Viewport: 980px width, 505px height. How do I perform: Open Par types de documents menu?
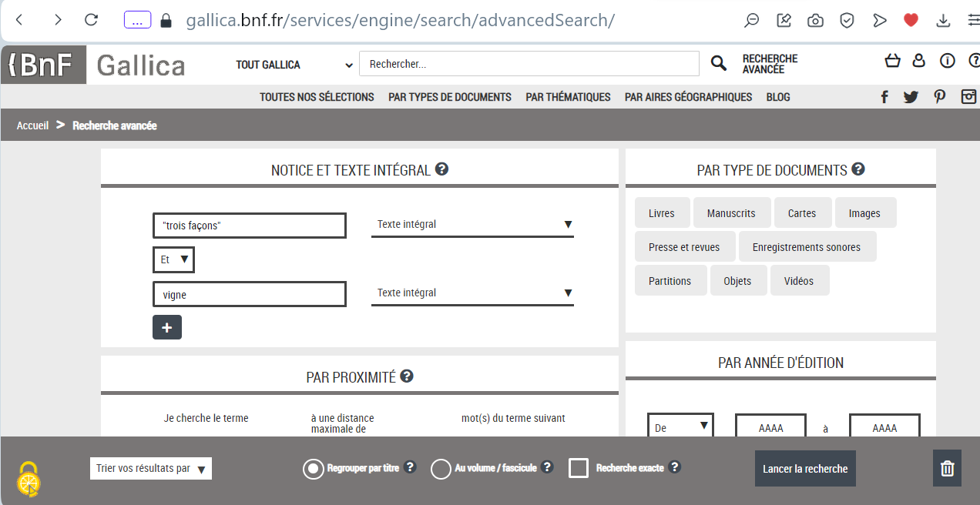[x=450, y=97]
